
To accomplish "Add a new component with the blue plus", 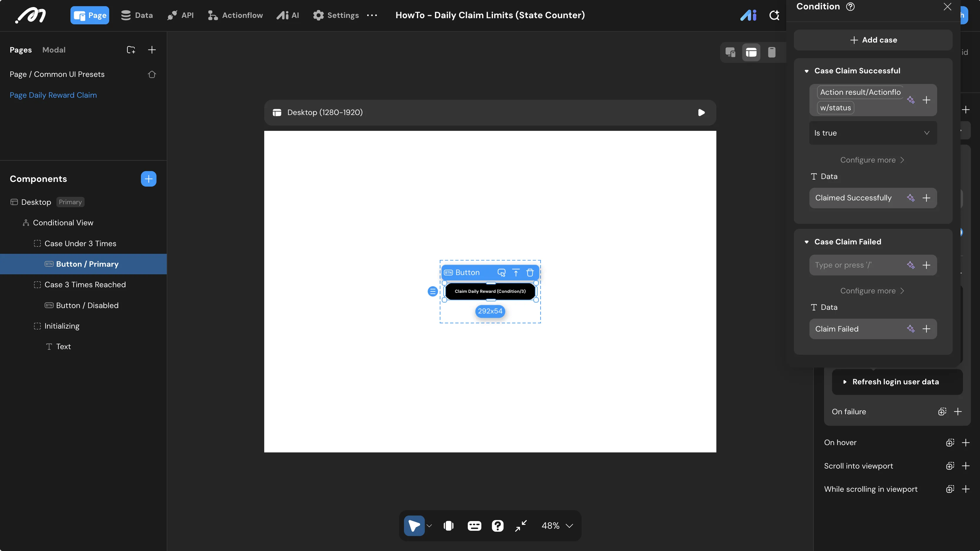I will (x=148, y=179).
